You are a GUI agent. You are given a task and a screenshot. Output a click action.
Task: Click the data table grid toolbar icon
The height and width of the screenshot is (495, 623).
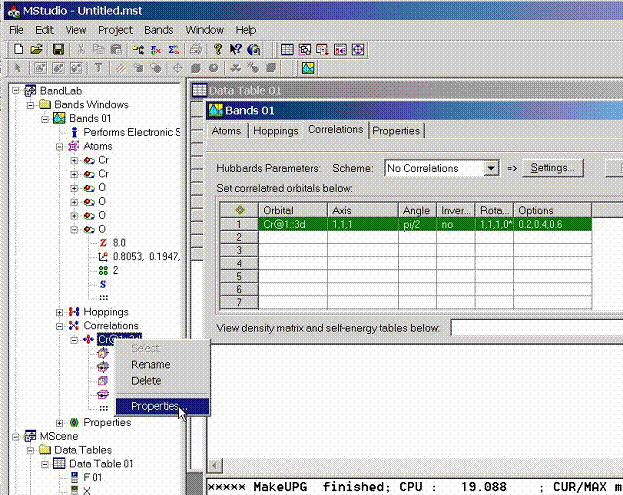pyautogui.click(x=287, y=49)
